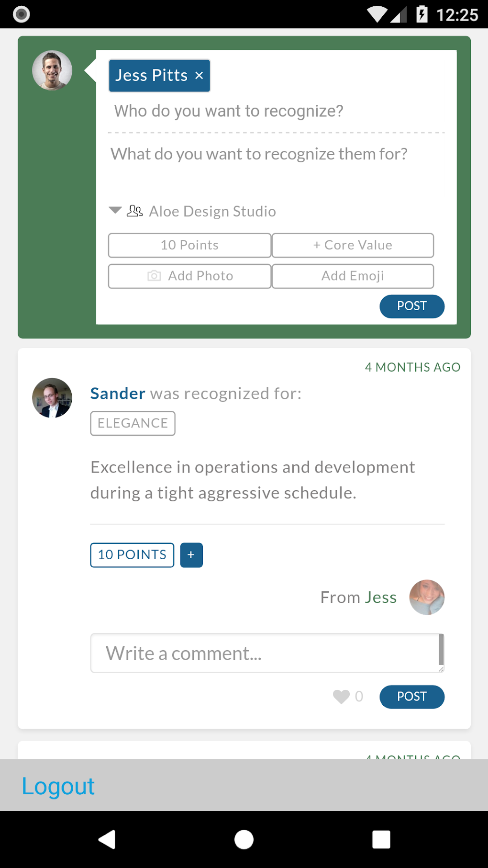Tap Jess's profile picture thumbnail
Image resolution: width=488 pixels, height=868 pixels.
[x=427, y=597]
